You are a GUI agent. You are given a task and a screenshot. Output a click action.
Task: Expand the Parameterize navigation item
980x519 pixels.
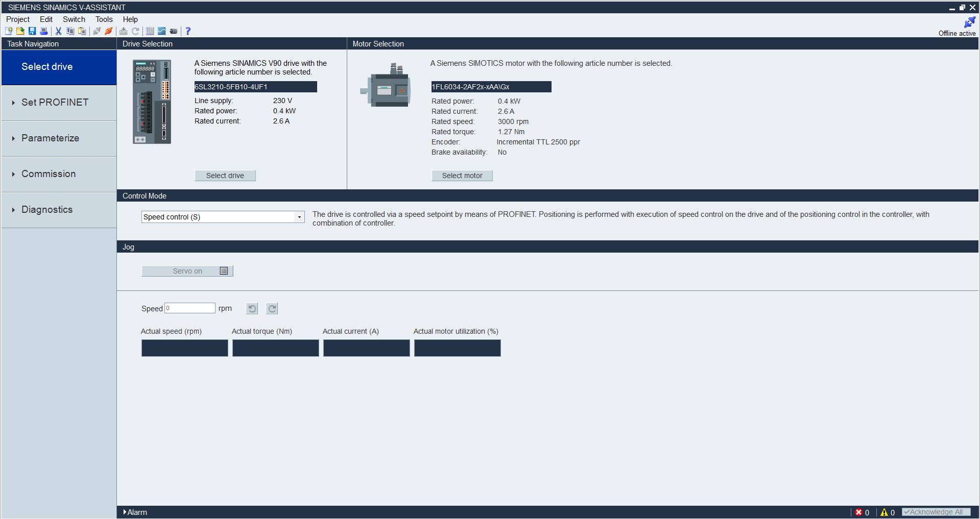click(x=59, y=138)
